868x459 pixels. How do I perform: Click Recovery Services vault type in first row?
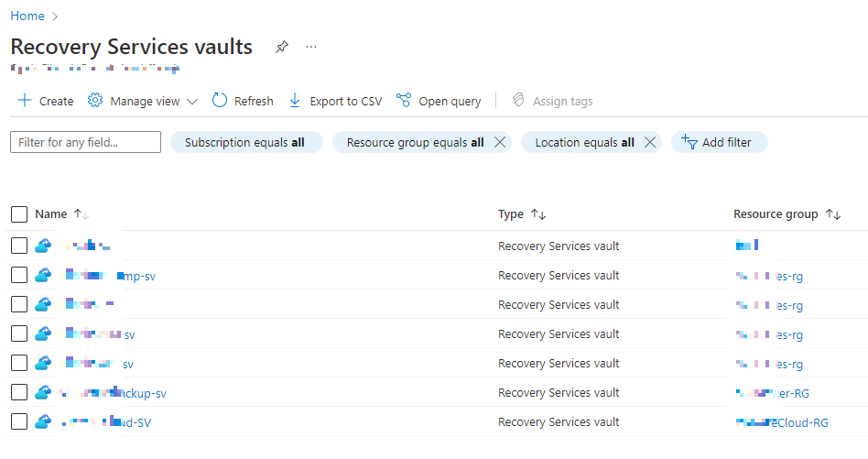(559, 246)
